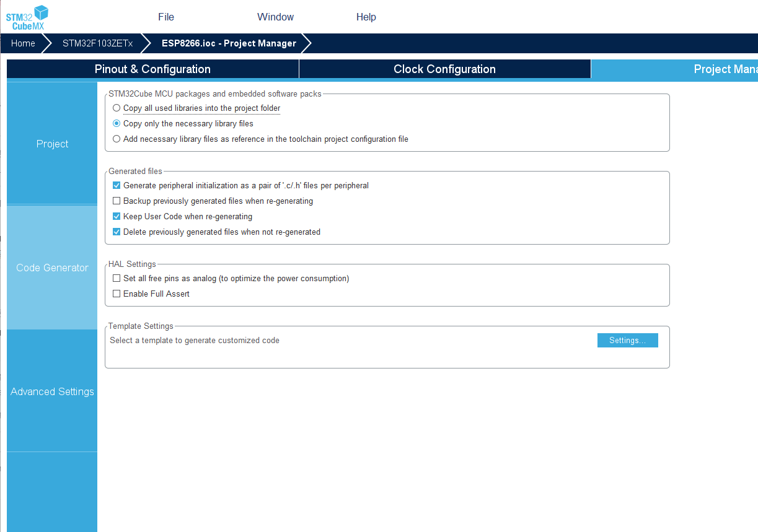Enable Backup previously generated files checkbox
758x532 pixels.
pyautogui.click(x=117, y=201)
